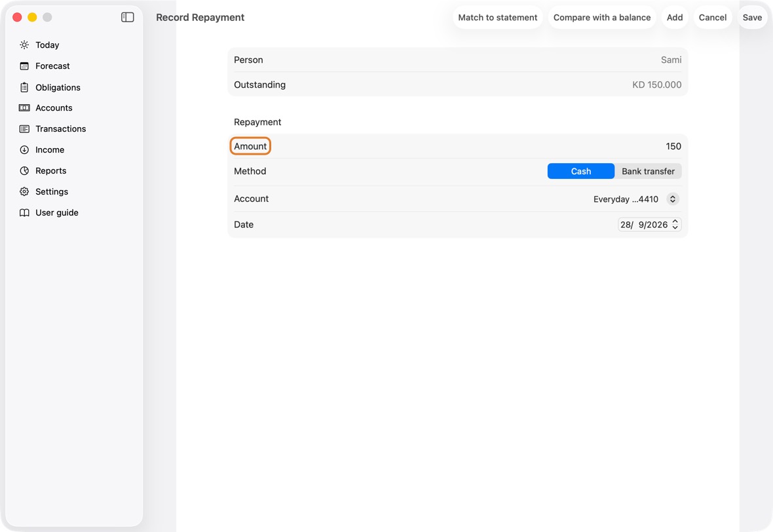Show the Accounts section
This screenshot has width=773, height=532.
pyautogui.click(x=54, y=108)
